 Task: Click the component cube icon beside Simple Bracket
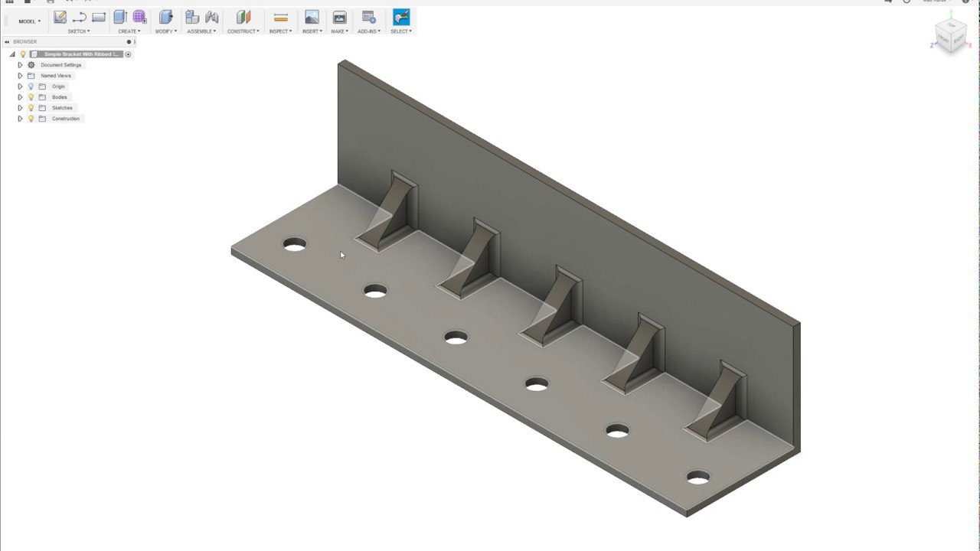34,54
